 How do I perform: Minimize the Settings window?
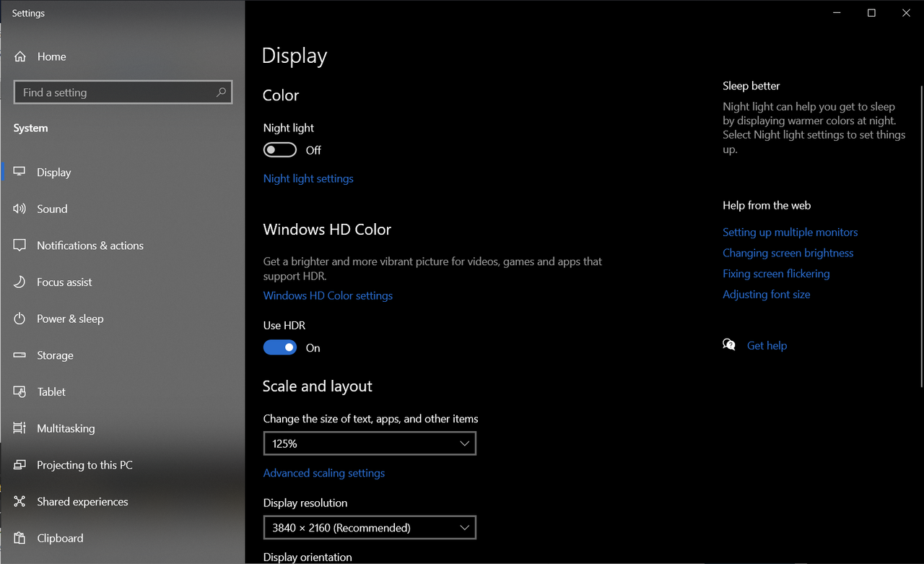[837, 13]
